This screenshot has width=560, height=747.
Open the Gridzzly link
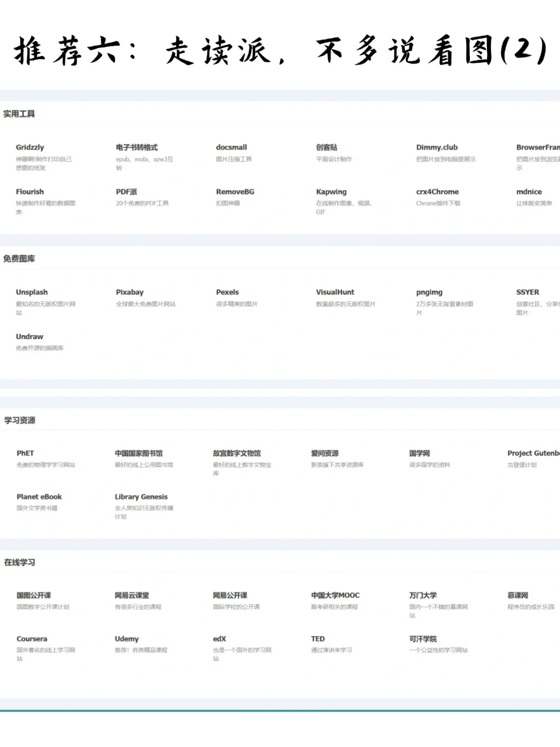pyautogui.click(x=30, y=147)
